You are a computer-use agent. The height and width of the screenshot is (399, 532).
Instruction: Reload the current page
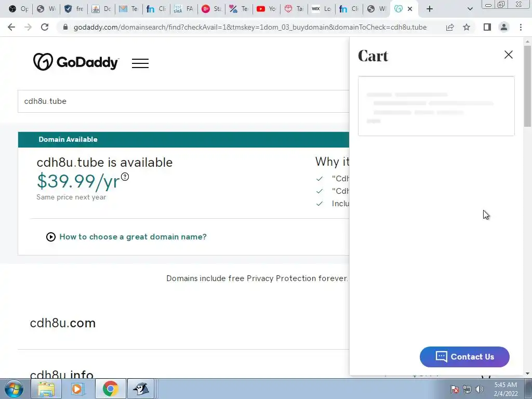45,27
